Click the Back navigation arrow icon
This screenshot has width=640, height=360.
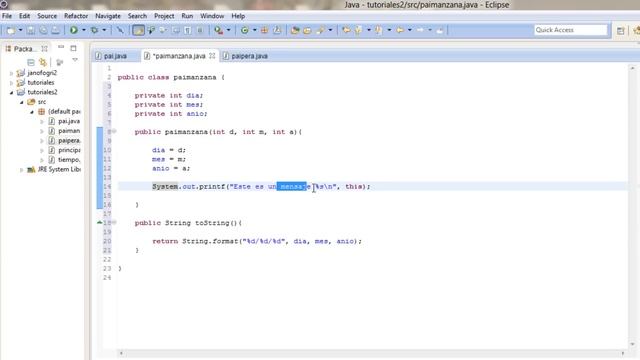click(400, 30)
